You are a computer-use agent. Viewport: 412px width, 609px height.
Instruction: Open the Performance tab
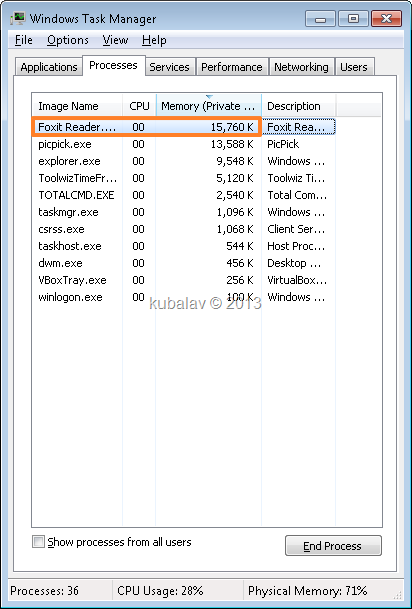point(232,67)
